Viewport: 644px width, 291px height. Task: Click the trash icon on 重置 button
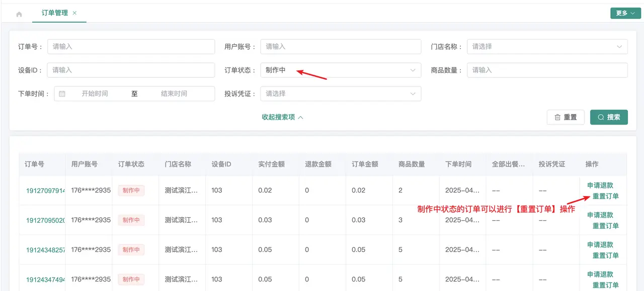point(557,117)
